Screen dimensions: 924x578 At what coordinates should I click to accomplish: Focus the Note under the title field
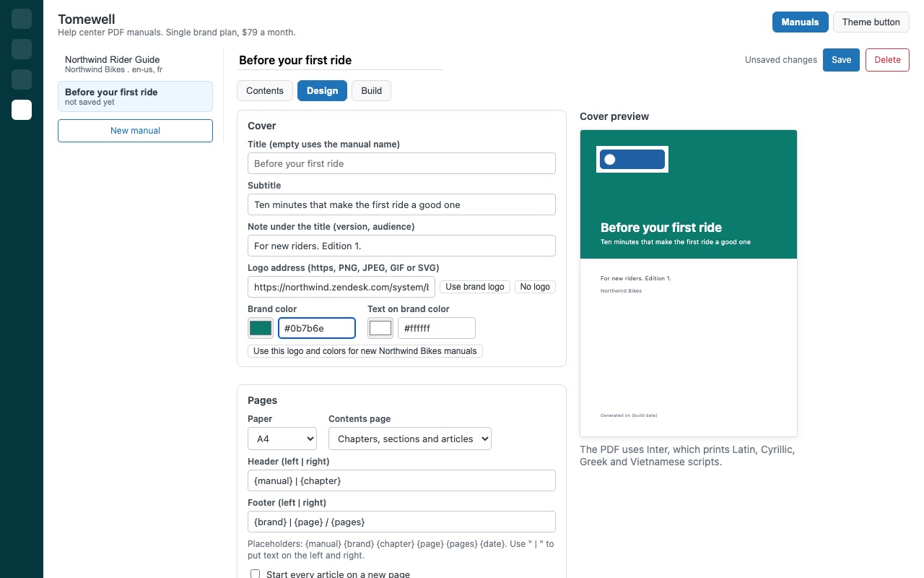click(x=401, y=246)
